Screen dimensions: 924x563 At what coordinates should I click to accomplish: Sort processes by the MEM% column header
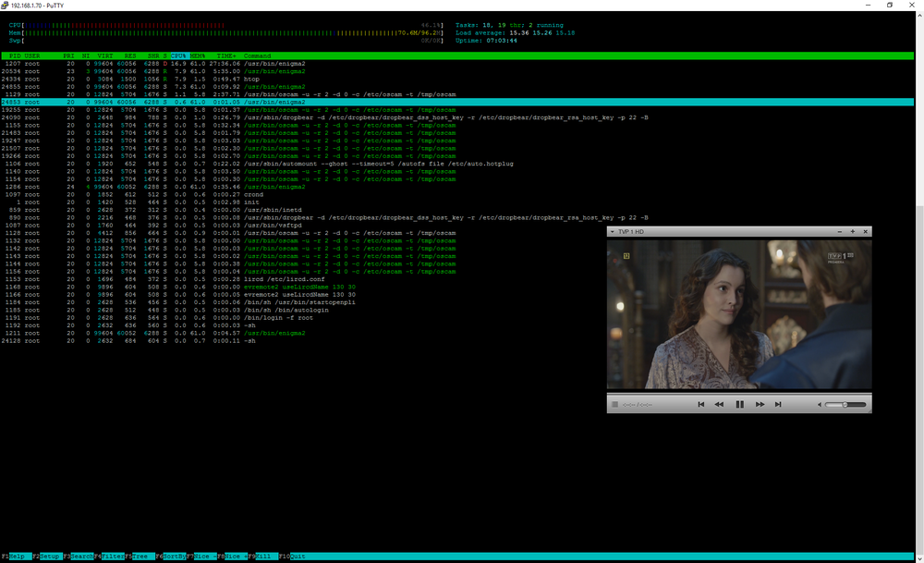[x=198, y=55]
